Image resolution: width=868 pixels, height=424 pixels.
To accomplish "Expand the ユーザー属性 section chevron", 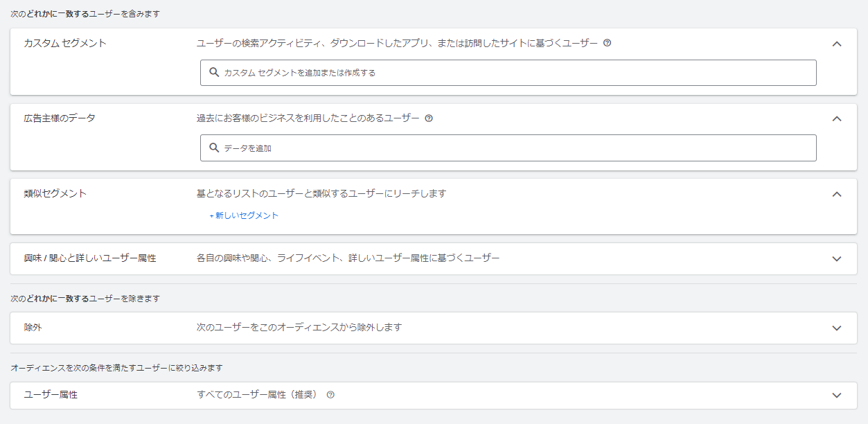I will [x=836, y=396].
